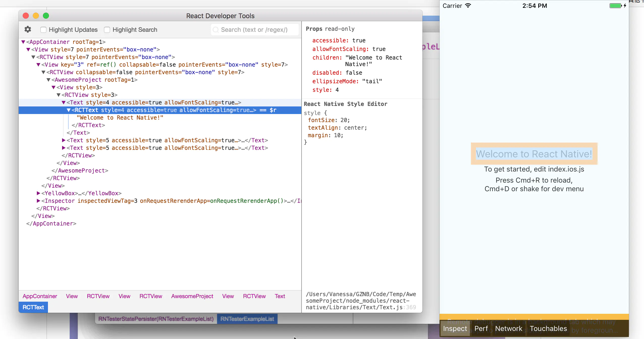Image resolution: width=644 pixels, height=339 pixels.
Task: Select the Touchables tab
Action: 548,328
